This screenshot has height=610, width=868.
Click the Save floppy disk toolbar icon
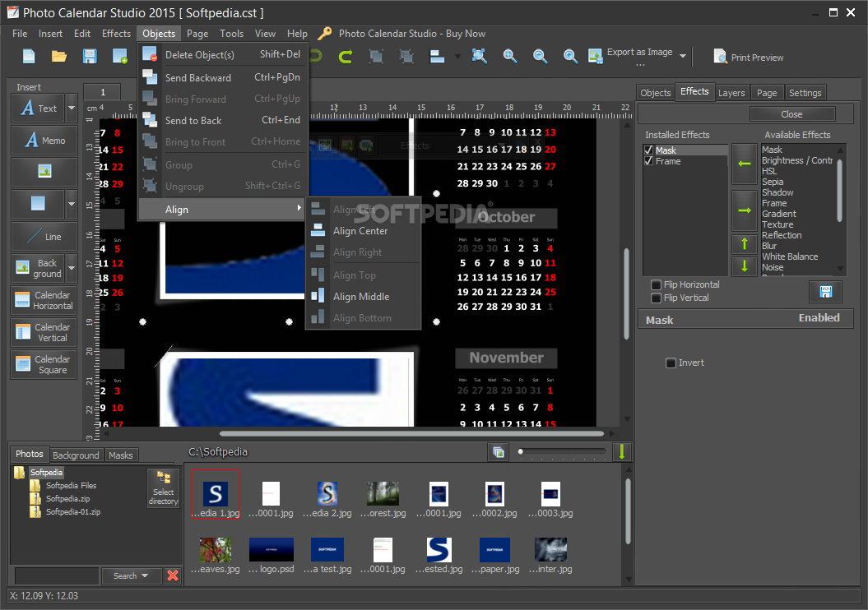pyautogui.click(x=90, y=57)
